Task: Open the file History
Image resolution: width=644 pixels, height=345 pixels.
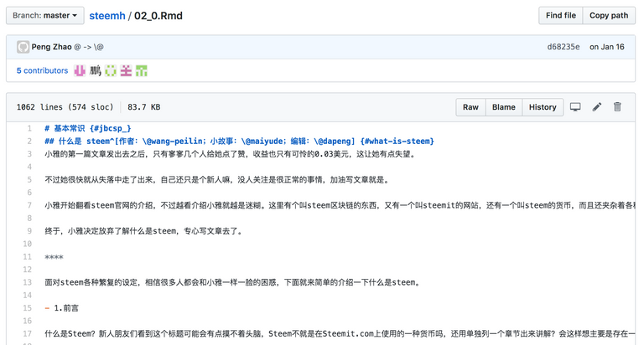Action: pos(543,107)
